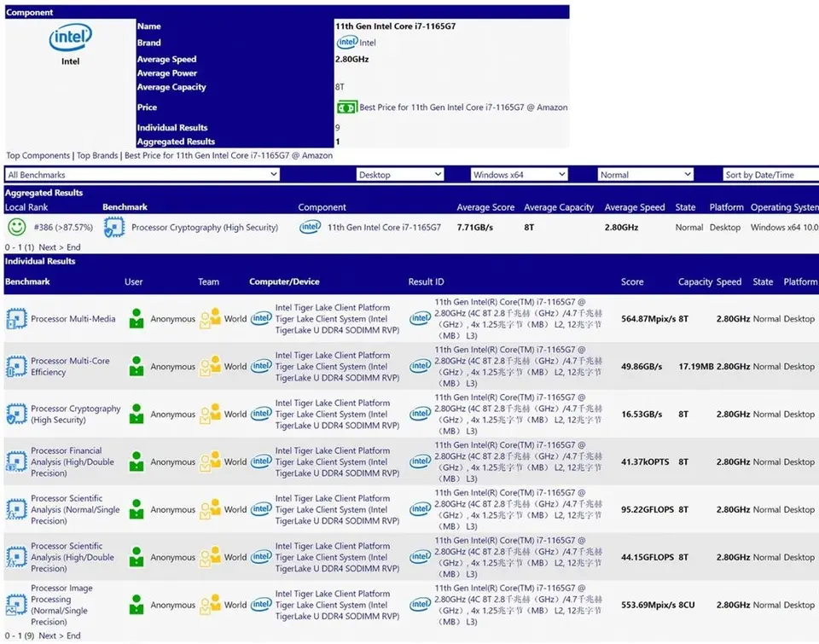
Task: Open the Normal state dropdown
Action: tap(646, 175)
